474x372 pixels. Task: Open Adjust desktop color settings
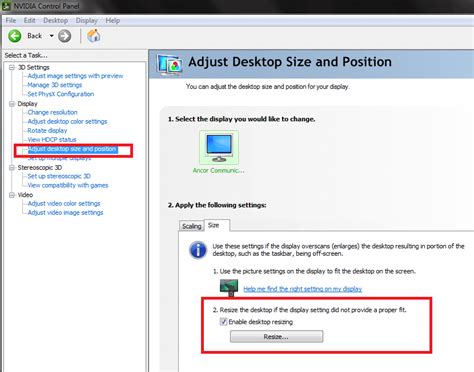[67, 121]
